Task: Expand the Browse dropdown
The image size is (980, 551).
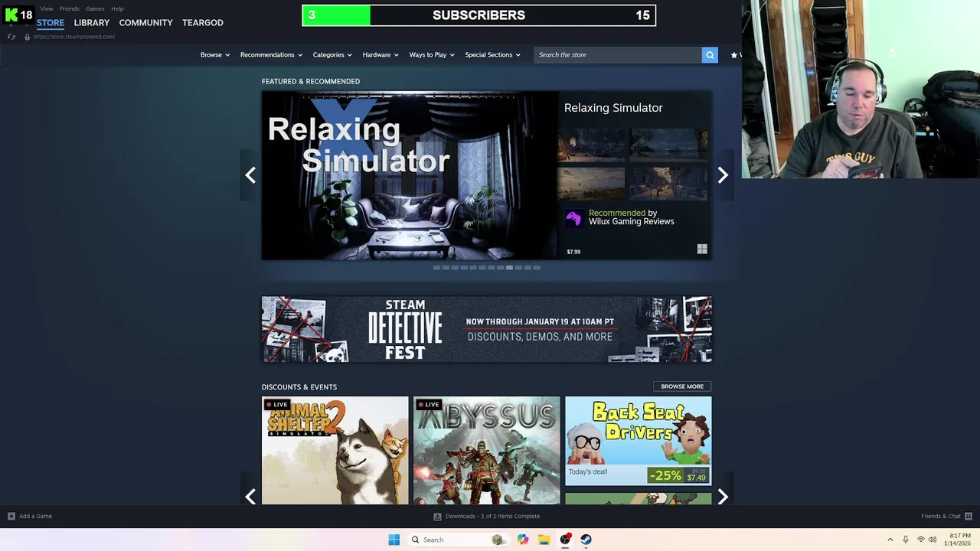Action: pos(215,55)
